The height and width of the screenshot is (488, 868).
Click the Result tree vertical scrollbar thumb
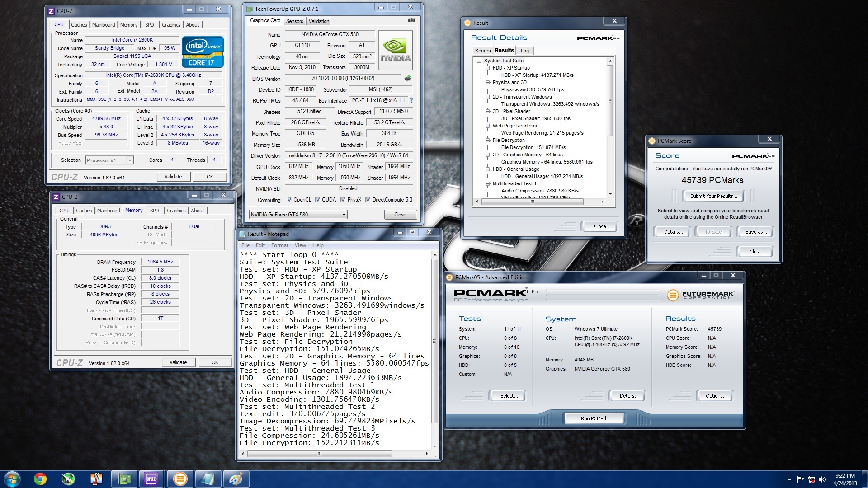610,100
